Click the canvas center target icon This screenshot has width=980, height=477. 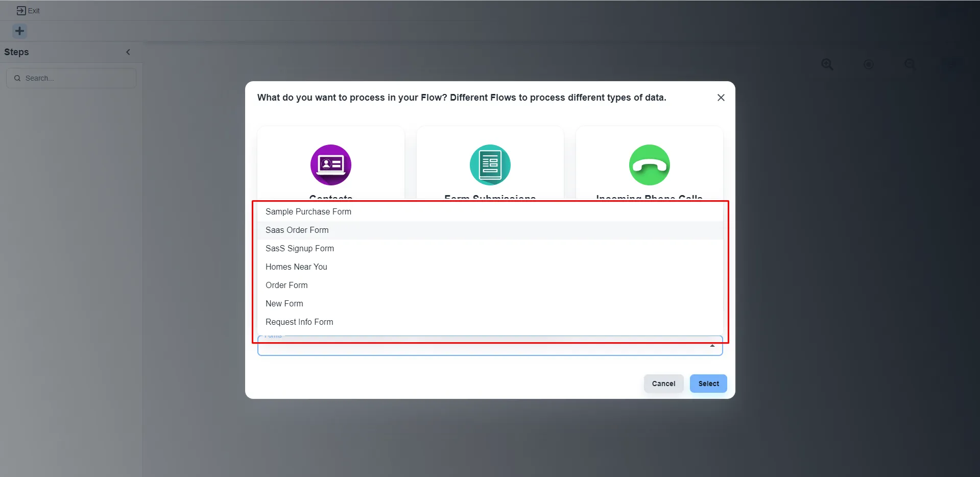pos(869,64)
